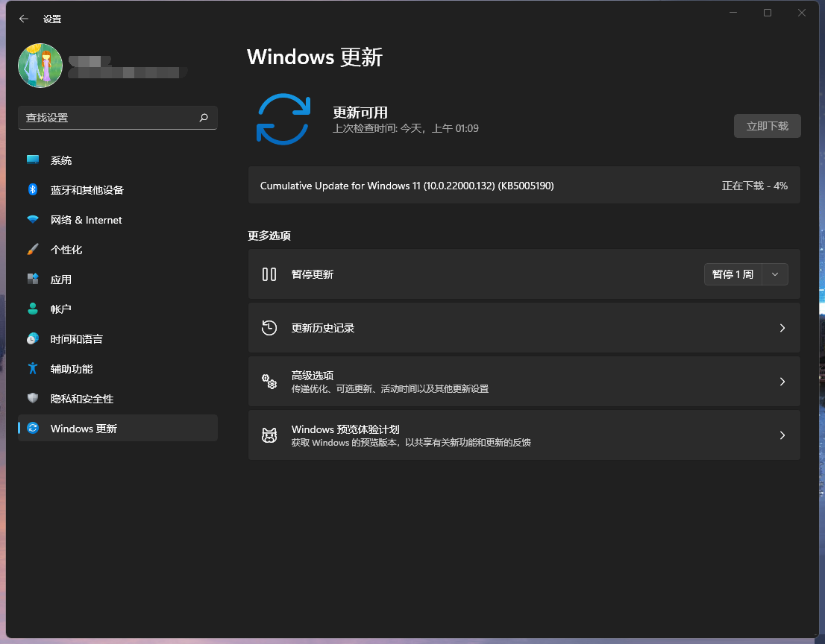
Task: Click the Windows 更新 sidebar sync icon
Action: point(33,429)
